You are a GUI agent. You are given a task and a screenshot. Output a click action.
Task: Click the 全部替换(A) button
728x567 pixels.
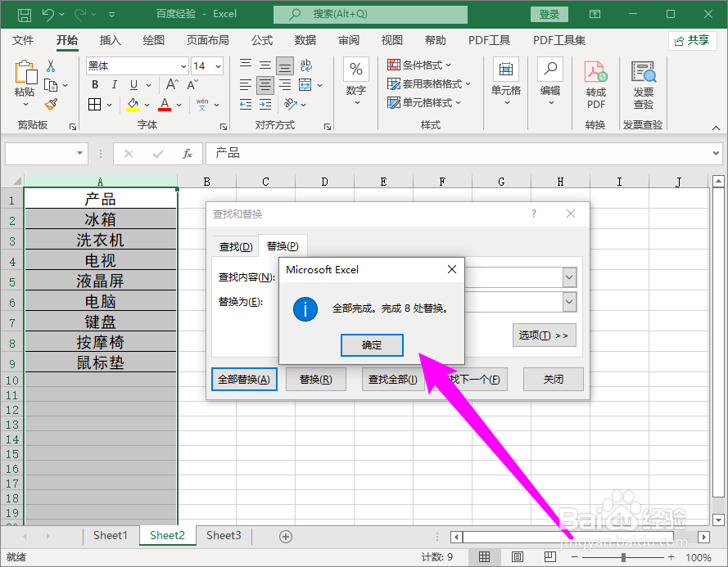244,380
